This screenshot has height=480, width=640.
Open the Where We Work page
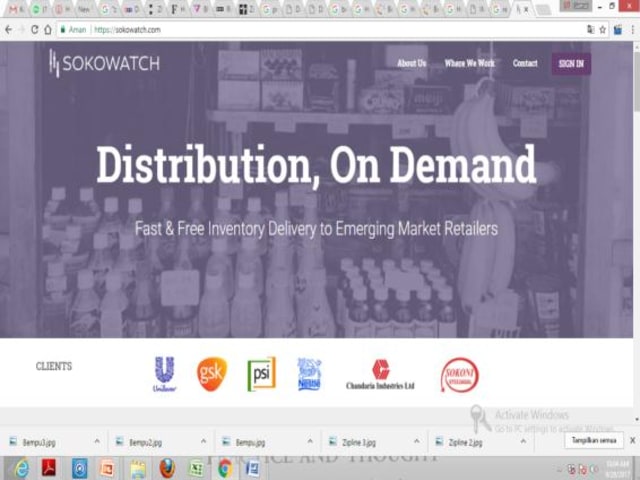click(x=469, y=63)
